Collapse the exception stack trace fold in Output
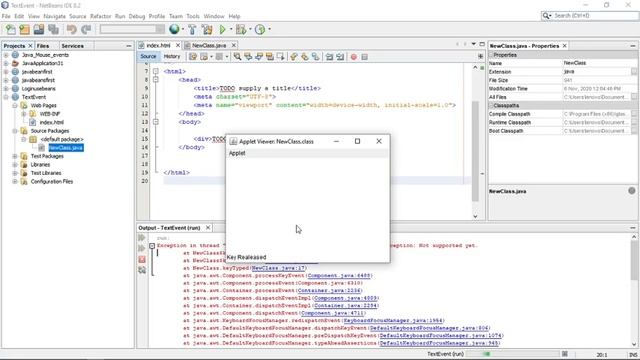 point(152,246)
